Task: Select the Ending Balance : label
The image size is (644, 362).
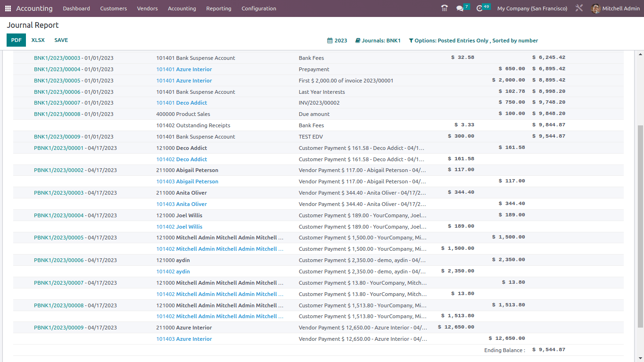Action: 504,350
